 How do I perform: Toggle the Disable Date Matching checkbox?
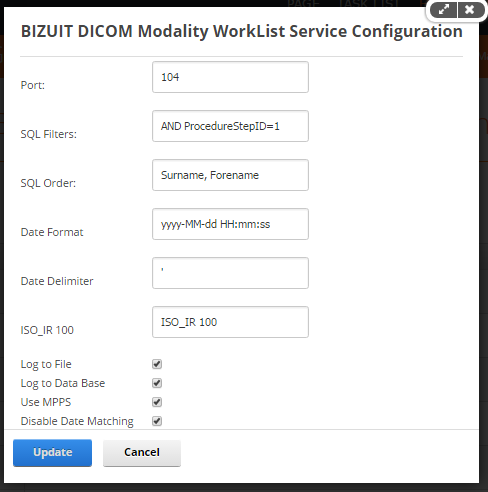point(157,421)
